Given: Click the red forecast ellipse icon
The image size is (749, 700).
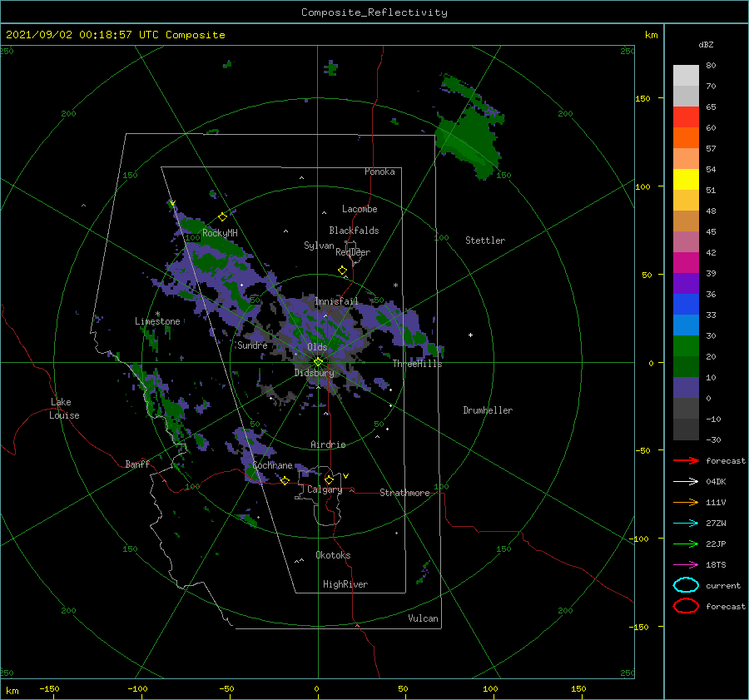Looking at the screenshot, I should click(x=686, y=606).
